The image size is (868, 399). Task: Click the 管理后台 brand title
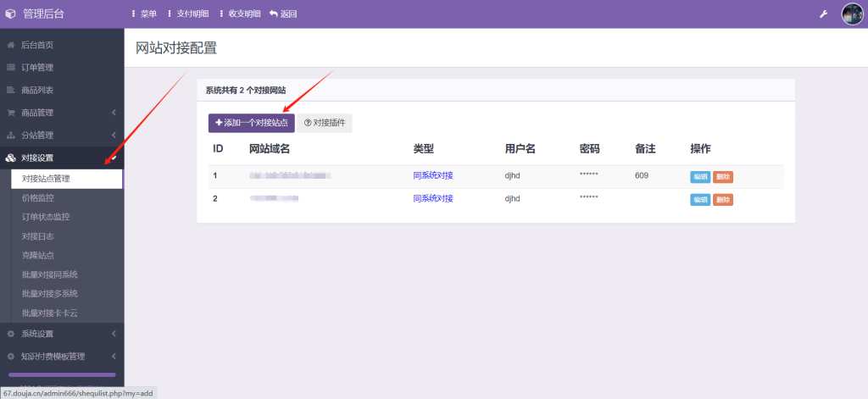[x=43, y=14]
